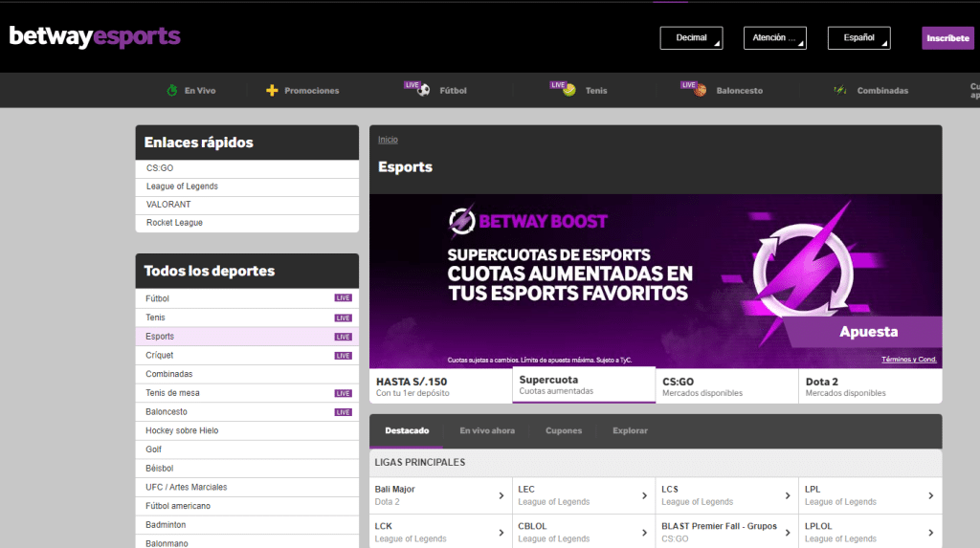Open CS:GO quick link
Screen dimensions: 980x548
247,168
